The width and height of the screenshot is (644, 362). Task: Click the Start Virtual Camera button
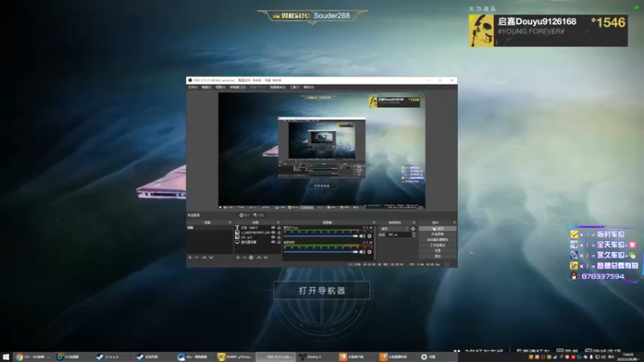(437, 240)
